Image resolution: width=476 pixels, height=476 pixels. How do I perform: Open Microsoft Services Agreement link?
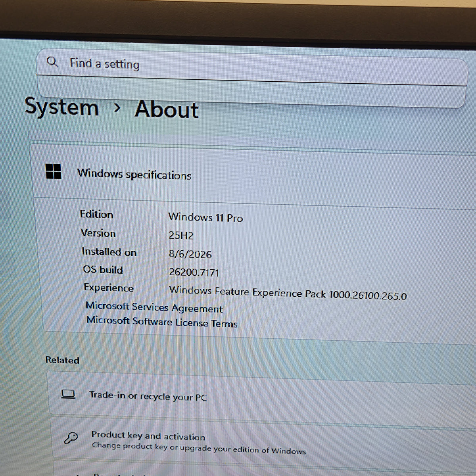click(x=154, y=307)
